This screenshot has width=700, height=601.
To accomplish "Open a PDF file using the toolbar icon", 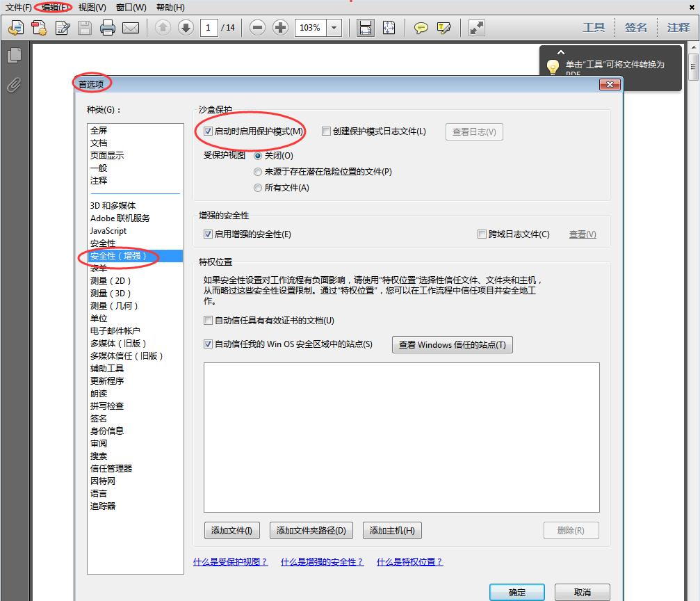I will tap(15, 28).
